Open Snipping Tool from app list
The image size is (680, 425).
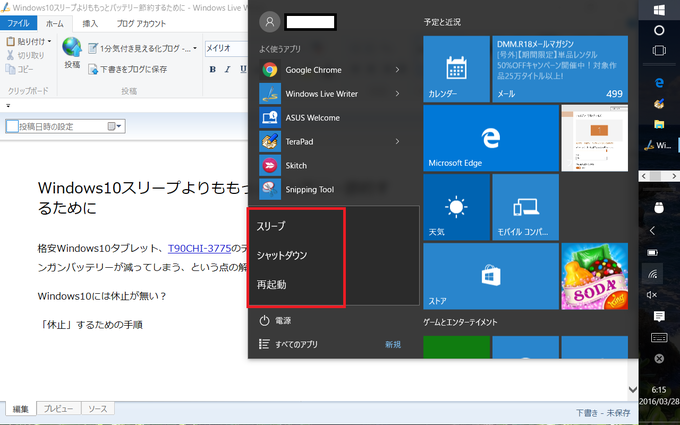point(309,189)
